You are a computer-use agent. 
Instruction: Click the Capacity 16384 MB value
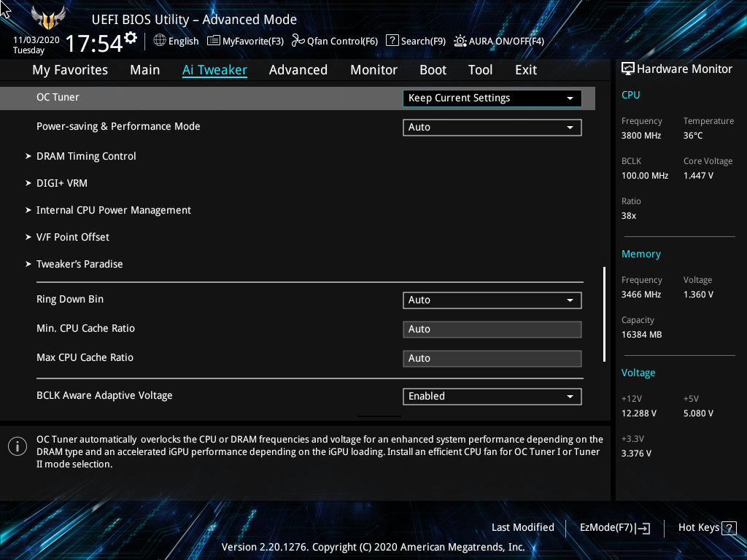pos(642,335)
